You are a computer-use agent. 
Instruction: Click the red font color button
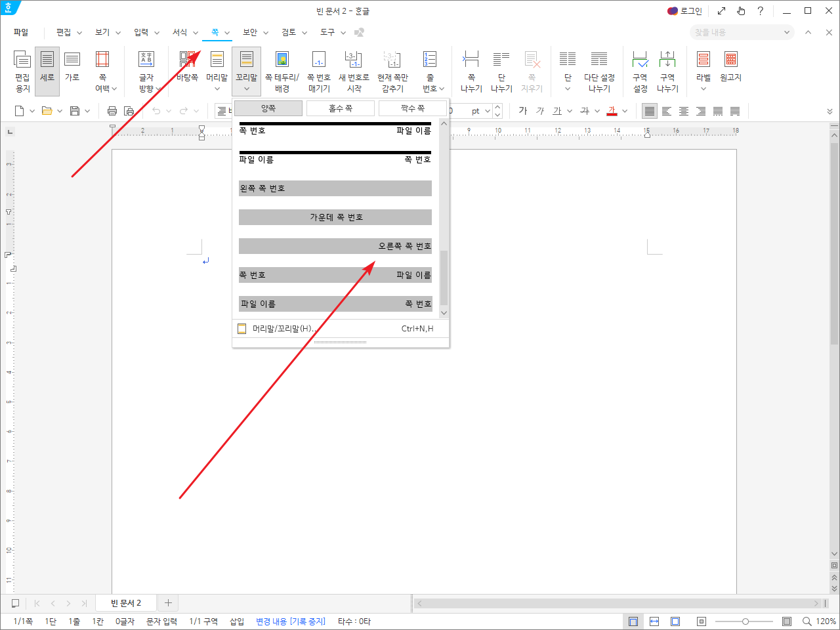pos(612,111)
